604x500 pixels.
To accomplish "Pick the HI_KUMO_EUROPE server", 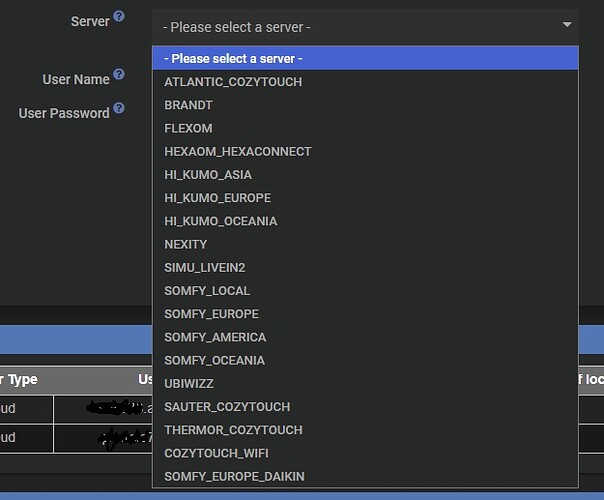I will click(x=365, y=198).
